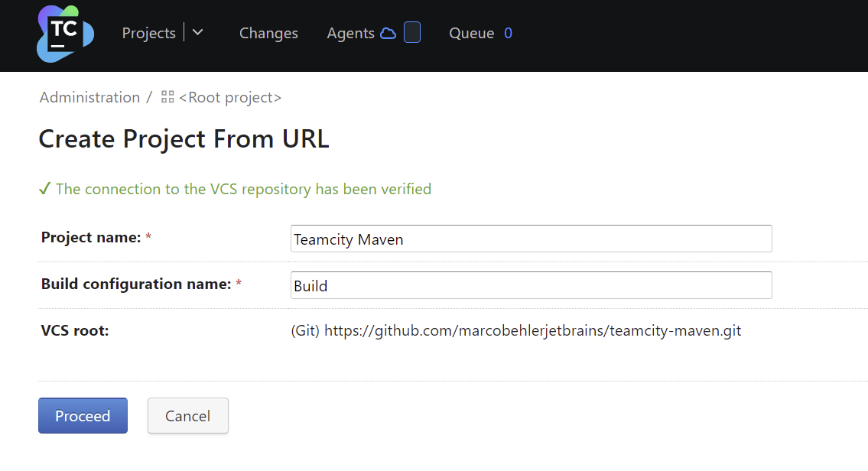Focus the Build configuration name field

pos(531,285)
